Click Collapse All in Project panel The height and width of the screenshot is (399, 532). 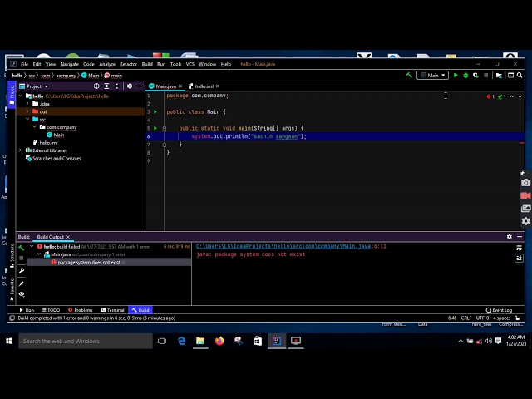(x=116, y=86)
